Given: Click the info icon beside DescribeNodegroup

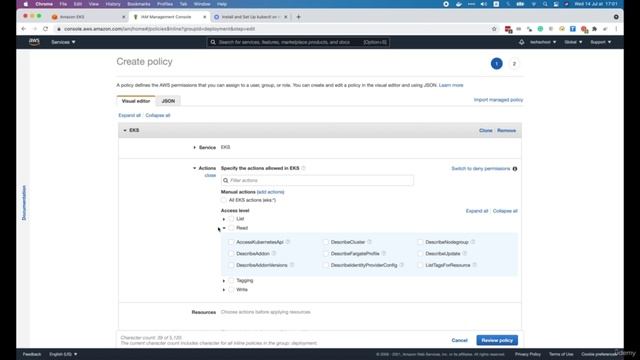Looking at the screenshot, I should (473, 242).
